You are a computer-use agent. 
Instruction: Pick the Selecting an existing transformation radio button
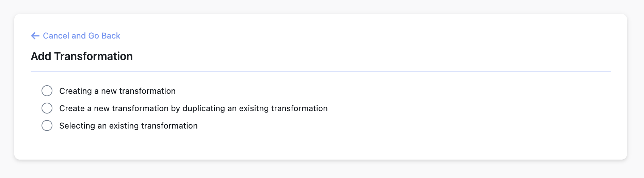pos(47,125)
